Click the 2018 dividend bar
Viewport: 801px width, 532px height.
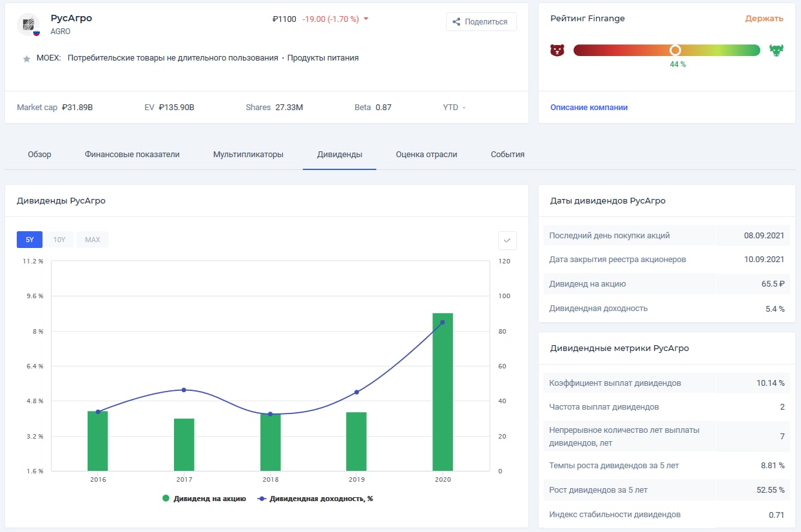click(271, 442)
